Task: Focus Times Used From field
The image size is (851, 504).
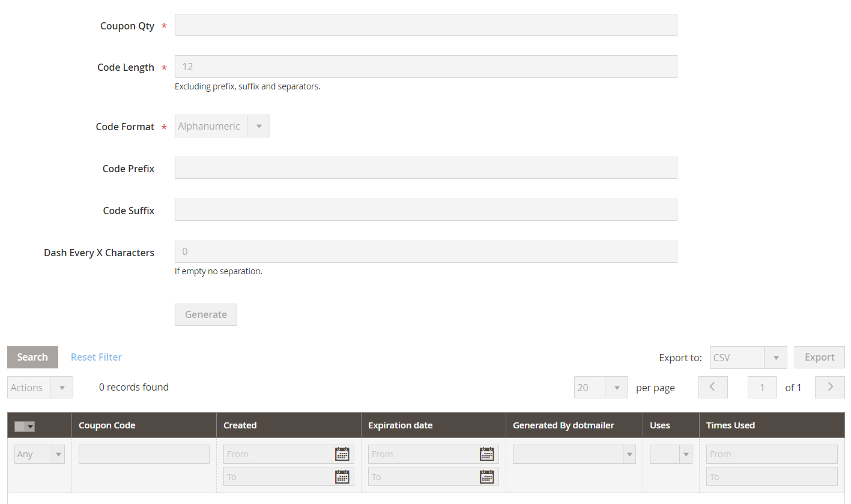Action: point(772,454)
